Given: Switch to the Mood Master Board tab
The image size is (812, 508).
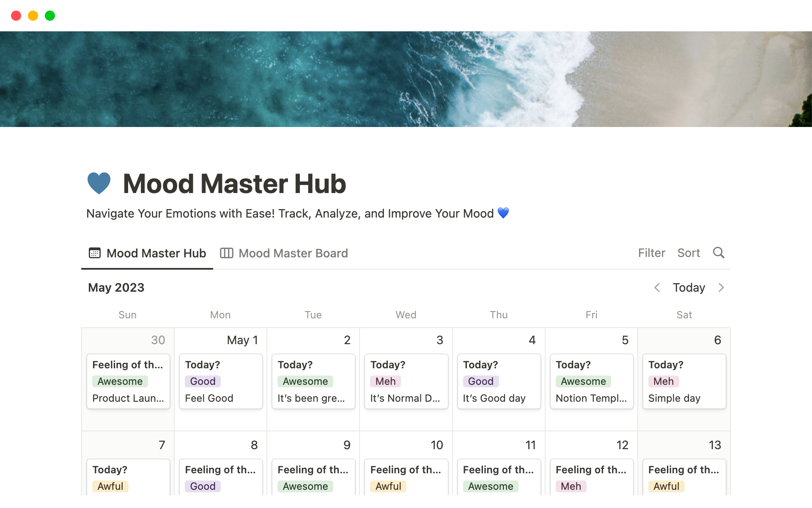Looking at the screenshot, I should click(293, 253).
